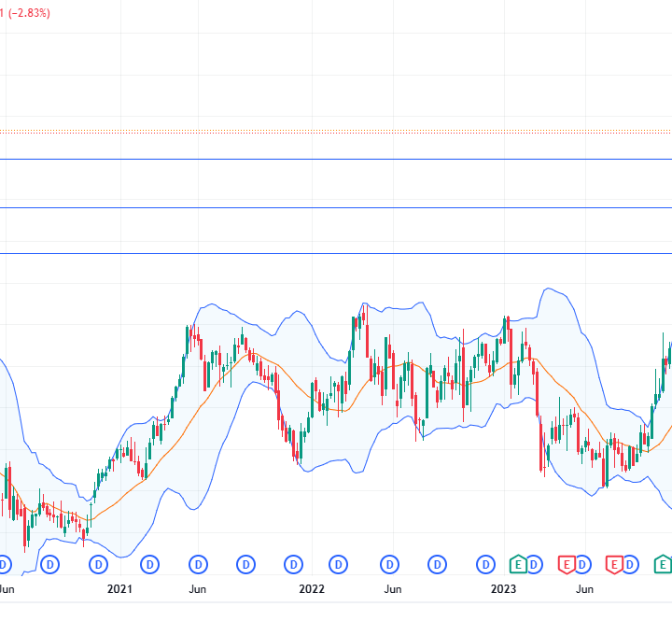Select the dividend marker beside the green early-2023 earnings flag

pyautogui.click(x=534, y=565)
